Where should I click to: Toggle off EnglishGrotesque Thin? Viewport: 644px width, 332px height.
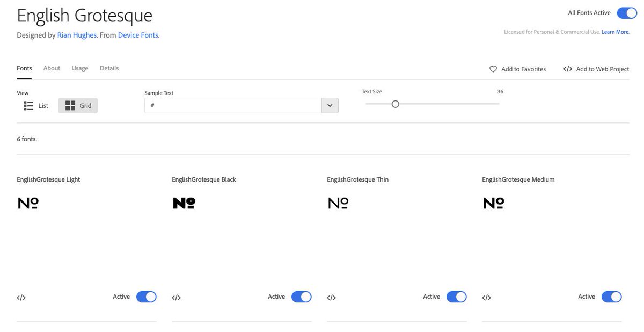(x=456, y=296)
